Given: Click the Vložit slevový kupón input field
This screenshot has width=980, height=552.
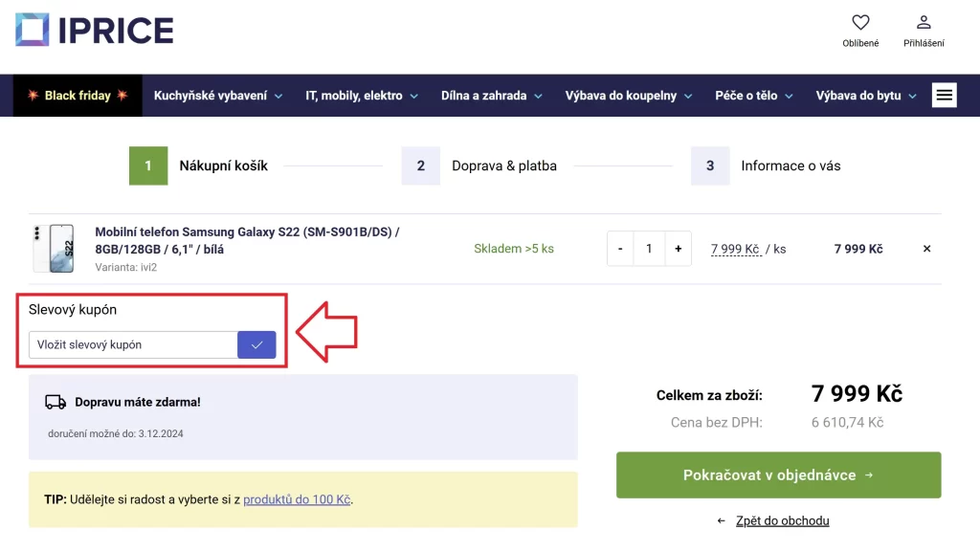Looking at the screenshot, I should (x=133, y=344).
